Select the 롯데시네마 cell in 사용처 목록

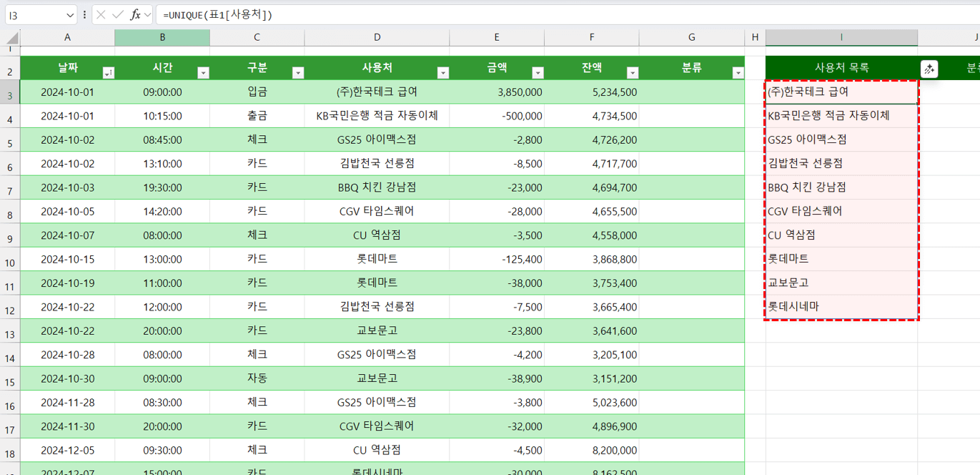coord(841,306)
